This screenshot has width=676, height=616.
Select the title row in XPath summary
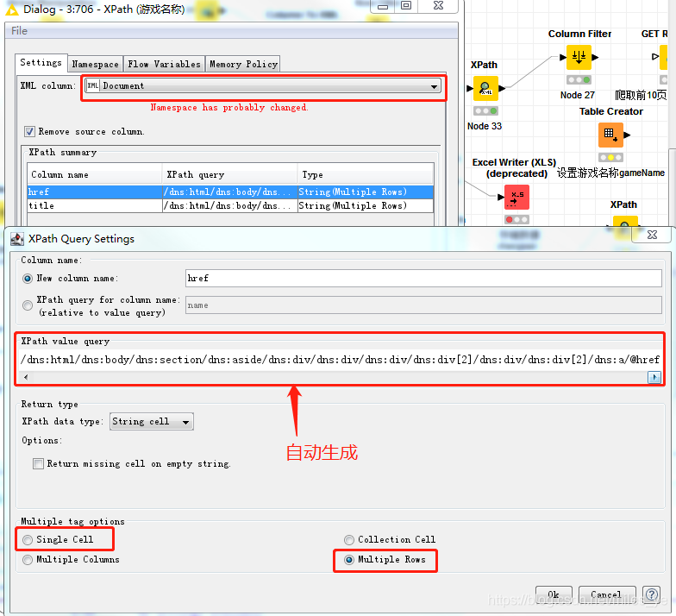pos(230,205)
